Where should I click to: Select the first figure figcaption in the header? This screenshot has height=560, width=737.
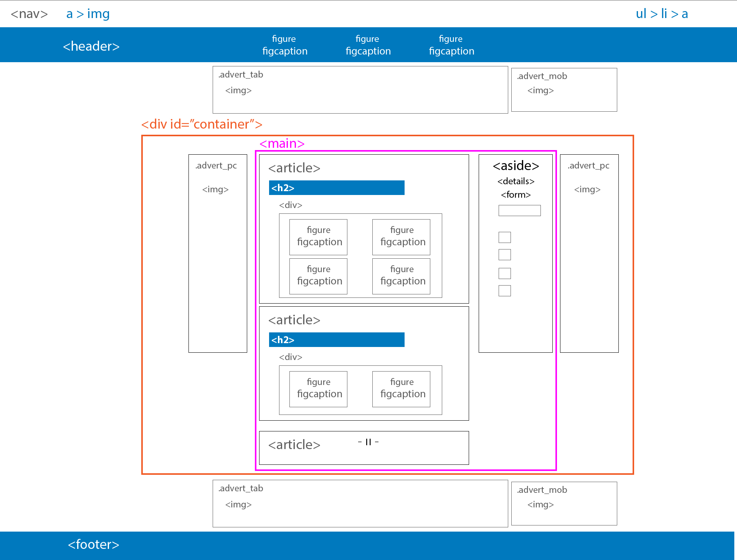tap(284, 45)
